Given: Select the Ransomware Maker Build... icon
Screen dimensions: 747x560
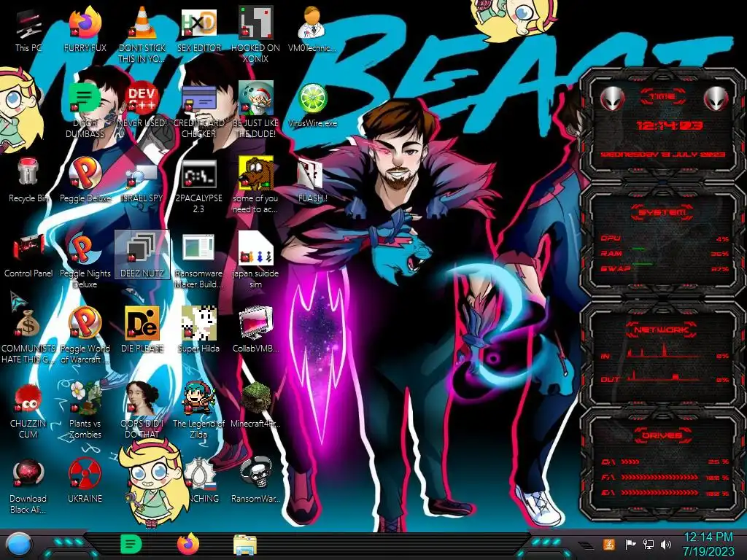Looking at the screenshot, I should click(198, 260).
